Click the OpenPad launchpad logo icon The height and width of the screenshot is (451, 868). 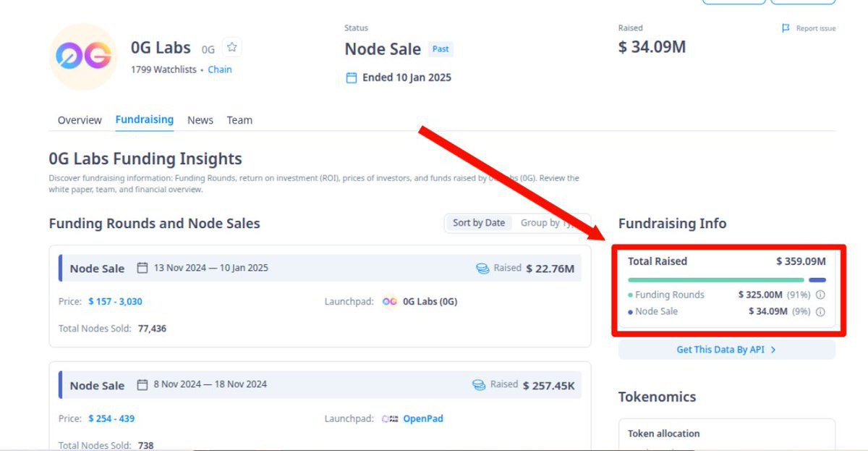[x=390, y=419]
